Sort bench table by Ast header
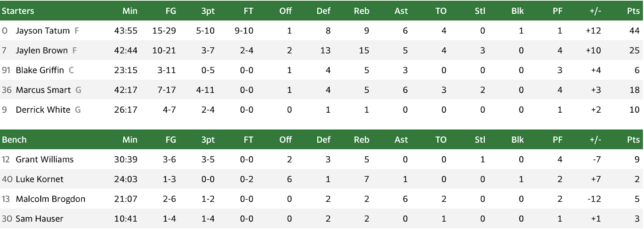Image resolution: width=644 pixels, height=229 pixels. click(x=401, y=140)
